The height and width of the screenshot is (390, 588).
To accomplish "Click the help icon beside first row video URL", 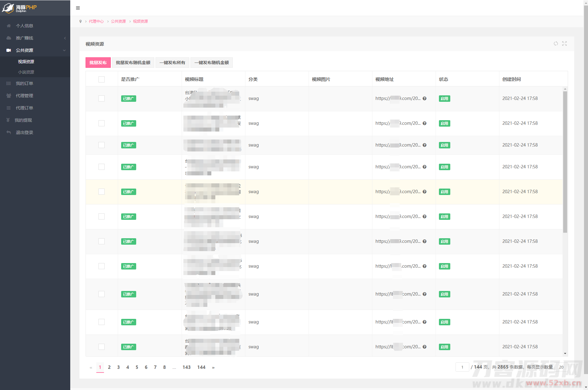I will (x=425, y=98).
